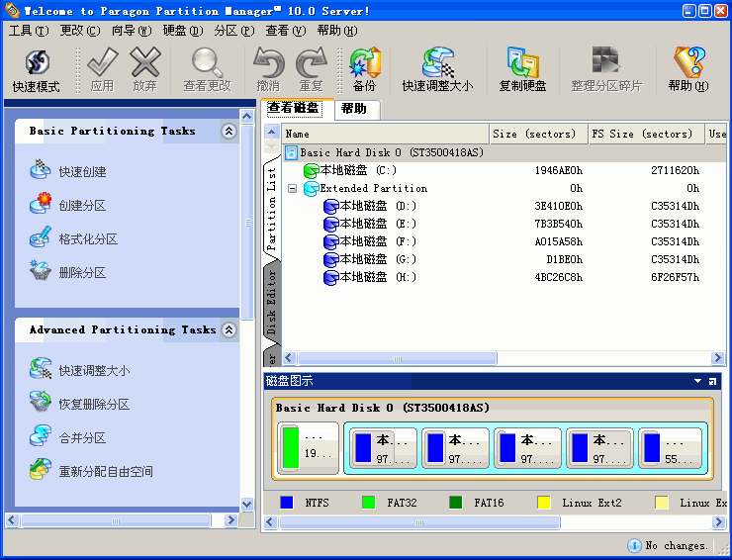Image resolution: width=732 pixels, height=560 pixels.
Task: Switch to the 查看磁盘 tab
Action: coord(298,109)
